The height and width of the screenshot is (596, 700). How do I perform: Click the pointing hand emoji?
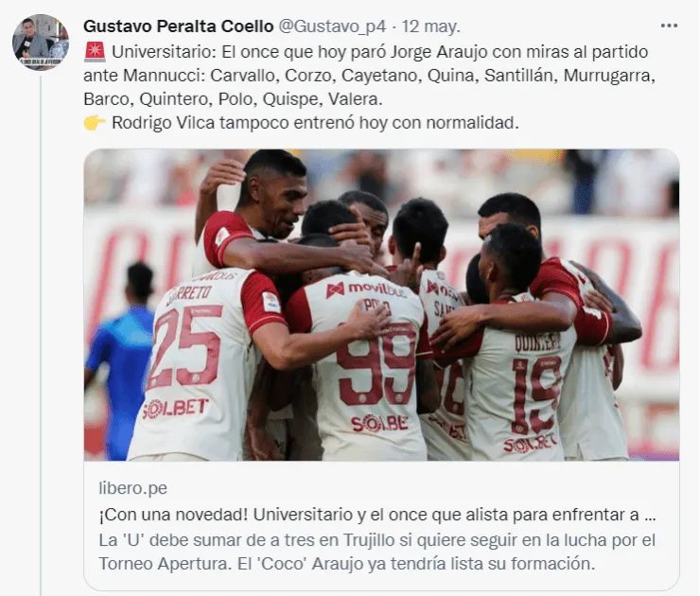[95, 122]
